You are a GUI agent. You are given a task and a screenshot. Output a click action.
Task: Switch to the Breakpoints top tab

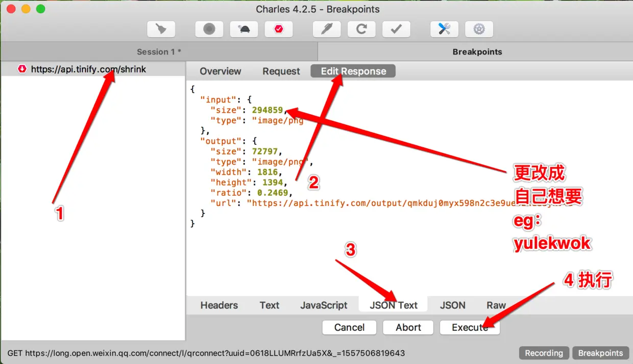click(x=477, y=51)
